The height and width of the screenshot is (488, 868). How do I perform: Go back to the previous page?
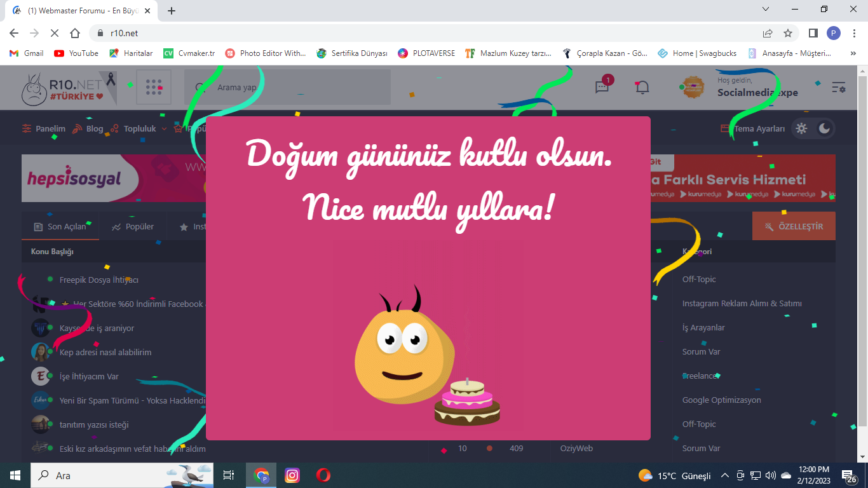coord(14,33)
